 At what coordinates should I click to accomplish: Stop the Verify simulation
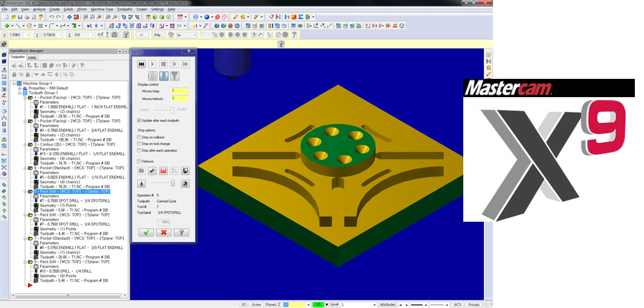point(163,64)
